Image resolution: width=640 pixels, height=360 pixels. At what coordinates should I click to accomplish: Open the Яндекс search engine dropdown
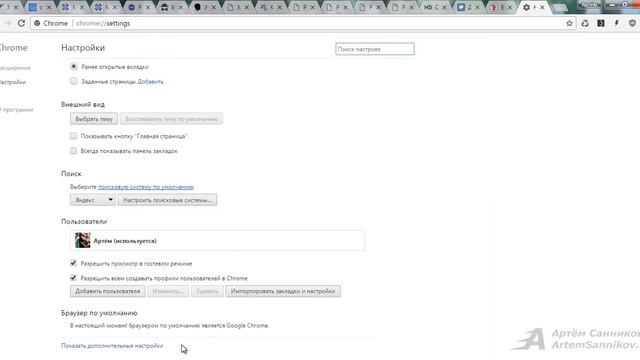pyautogui.click(x=93, y=200)
